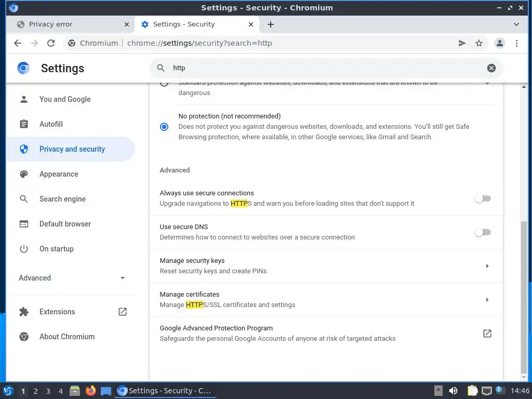The width and height of the screenshot is (532, 399).
Task: Open You and Google settings
Action: point(71,99)
